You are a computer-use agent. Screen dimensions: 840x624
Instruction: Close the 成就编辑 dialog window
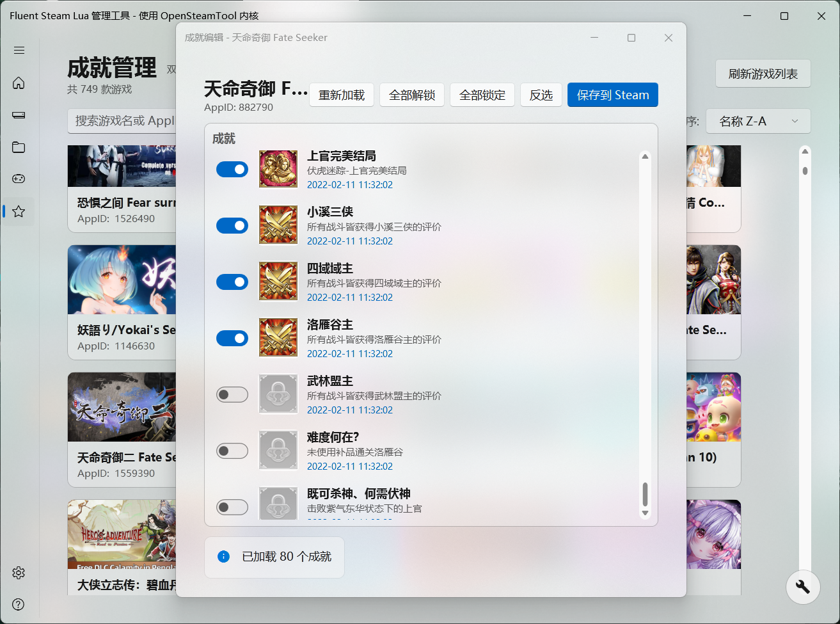pos(669,38)
